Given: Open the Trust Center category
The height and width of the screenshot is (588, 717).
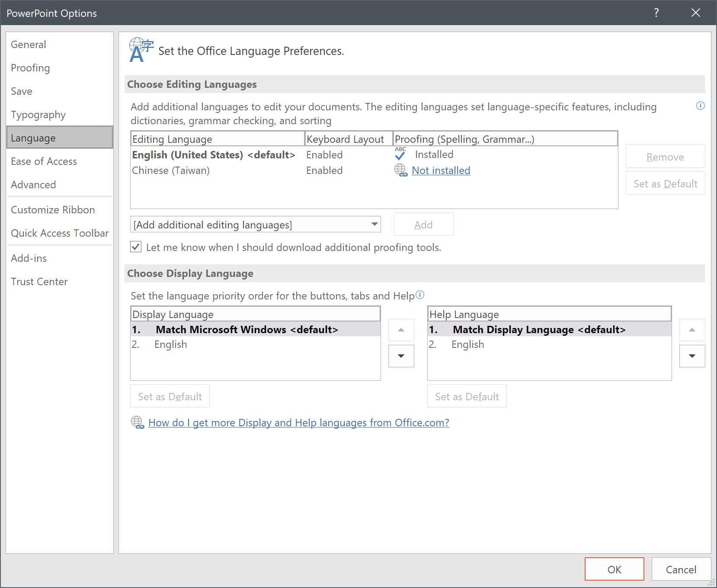Looking at the screenshot, I should 60,282.
